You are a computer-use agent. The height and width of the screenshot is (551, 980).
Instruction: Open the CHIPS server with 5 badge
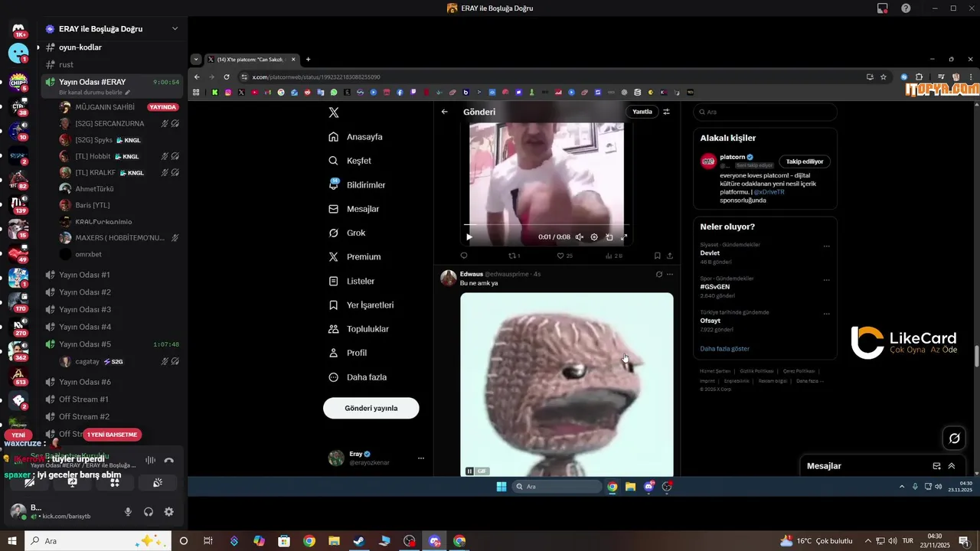click(18, 83)
